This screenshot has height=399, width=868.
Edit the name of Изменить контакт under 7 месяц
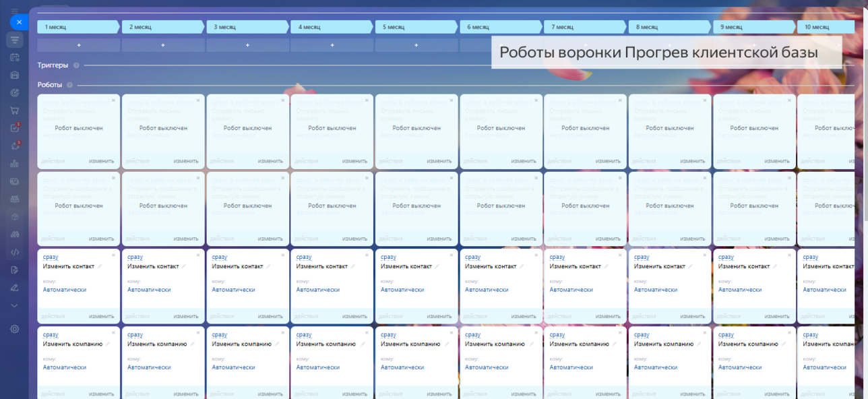point(607,266)
